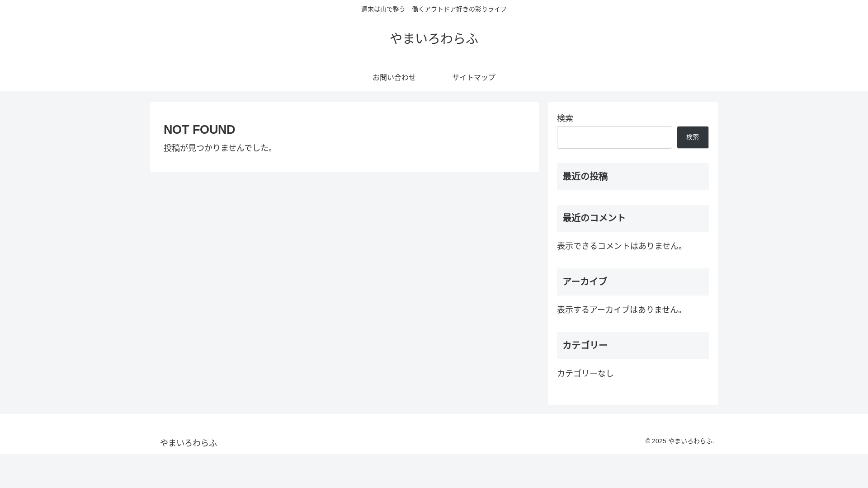
Task: Click the 投稿が見つかりませんでした。 message text
Action: click(x=219, y=148)
